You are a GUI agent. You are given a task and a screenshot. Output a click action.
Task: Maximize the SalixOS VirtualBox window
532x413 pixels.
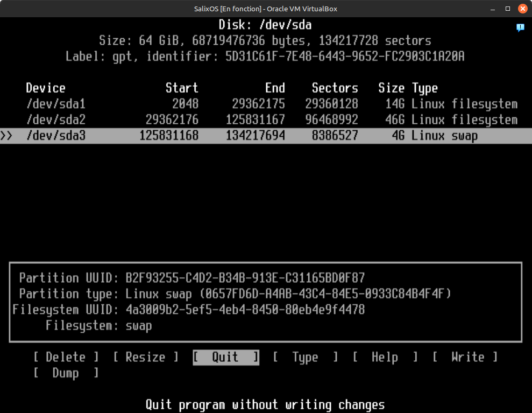tap(507, 9)
